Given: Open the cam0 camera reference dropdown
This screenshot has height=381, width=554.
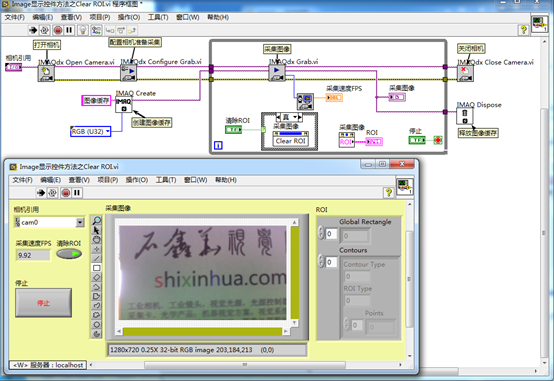Looking at the screenshot, I should [x=80, y=222].
